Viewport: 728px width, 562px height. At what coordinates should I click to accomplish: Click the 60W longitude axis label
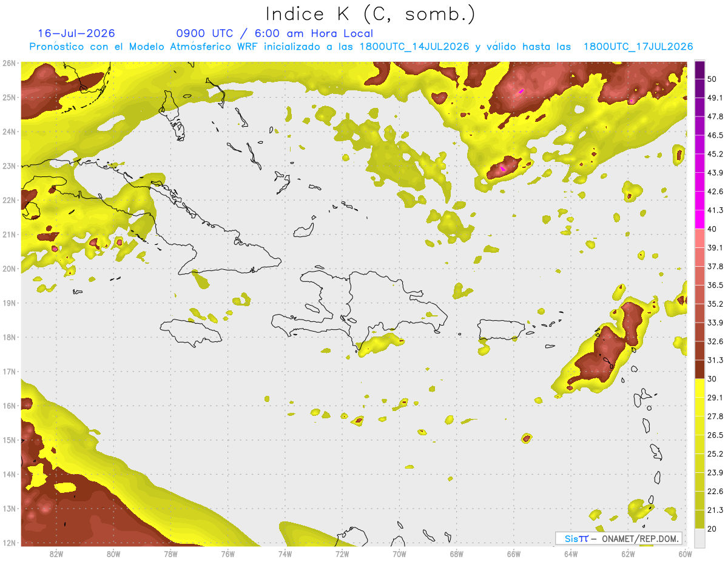click(x=686, y=554)
